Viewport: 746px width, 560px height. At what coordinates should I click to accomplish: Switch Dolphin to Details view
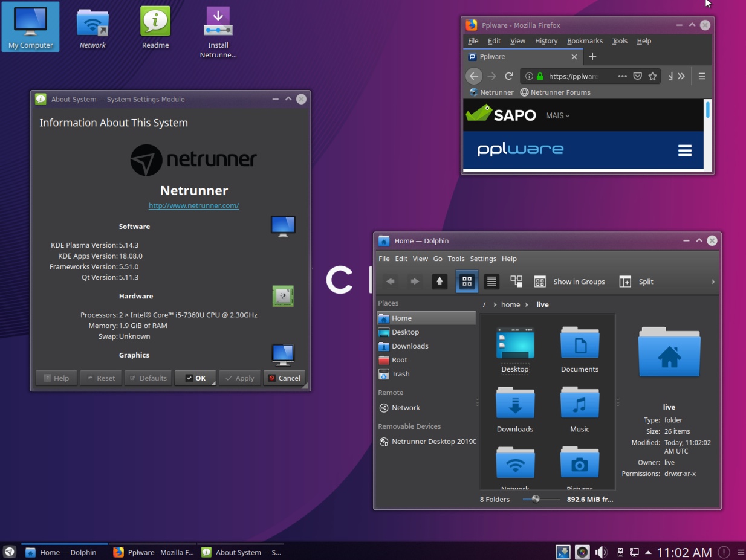tap(491, 281)
